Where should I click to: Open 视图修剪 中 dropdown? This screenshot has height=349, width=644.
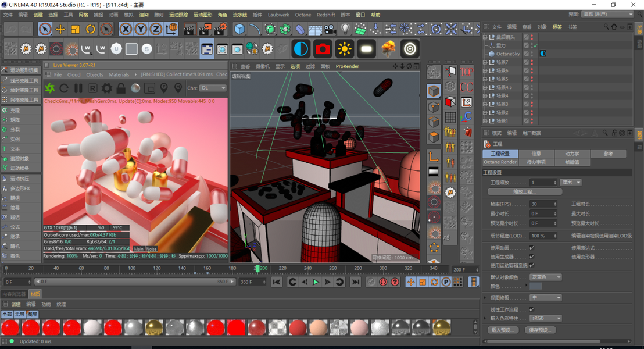coord(545,298)
